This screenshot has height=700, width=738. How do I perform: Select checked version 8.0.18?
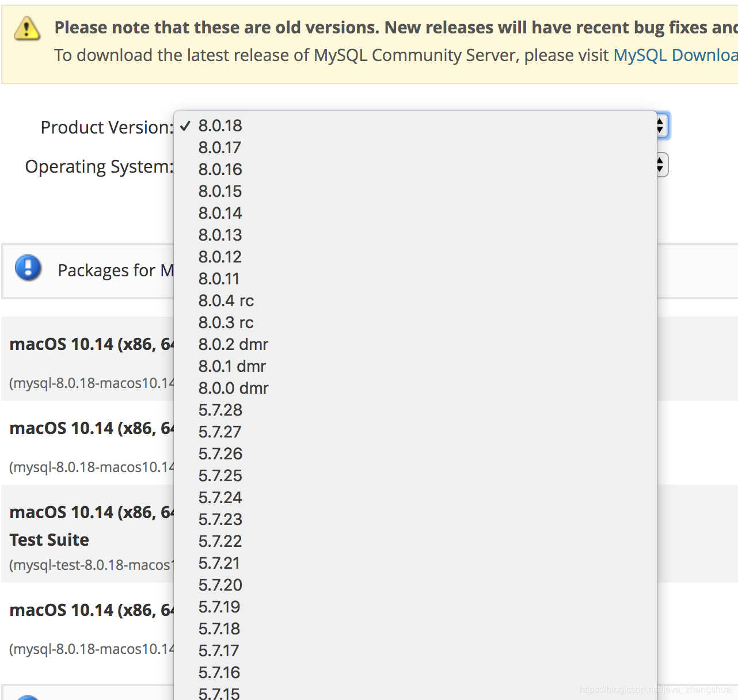coord(220,126)
